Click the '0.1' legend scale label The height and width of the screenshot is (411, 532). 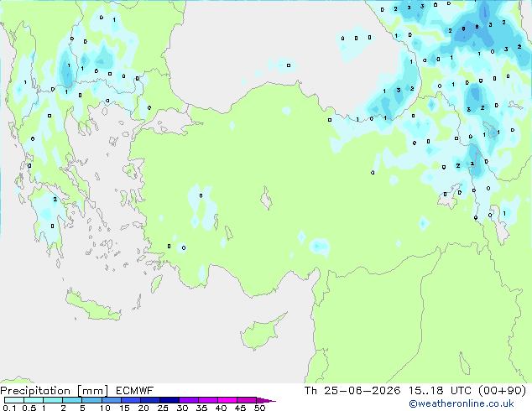pyautogui.click(x=9, y=408)
